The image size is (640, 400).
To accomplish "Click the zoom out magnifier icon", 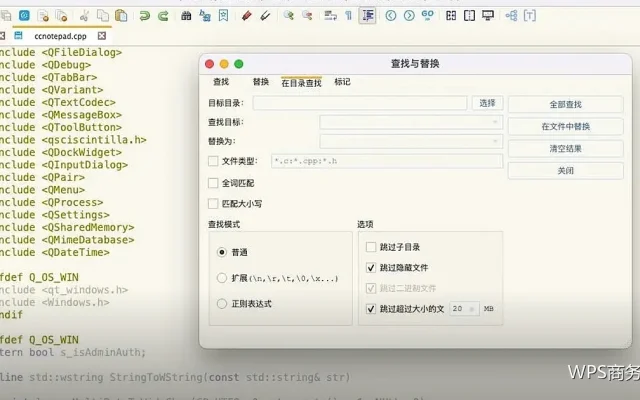I will [x=307, y=16].
